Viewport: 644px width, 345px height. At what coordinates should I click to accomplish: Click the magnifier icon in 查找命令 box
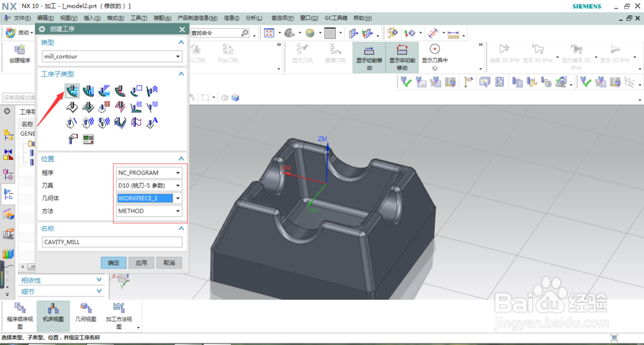click(244, 33)
